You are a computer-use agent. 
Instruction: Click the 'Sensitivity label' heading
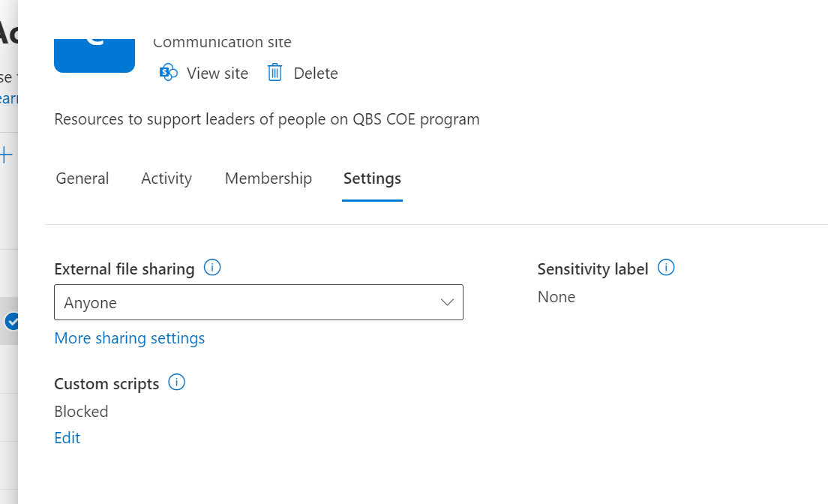(592, 269)
